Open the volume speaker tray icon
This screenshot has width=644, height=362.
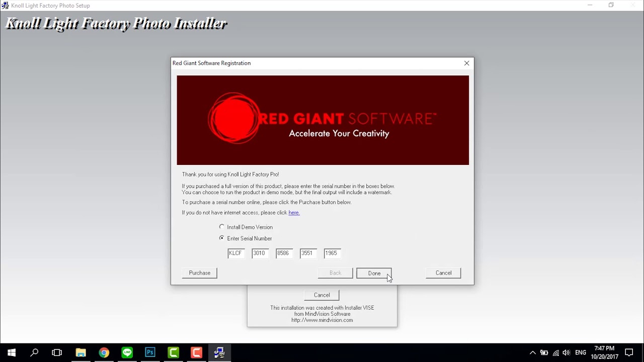pyautogui.click(x=567, y=352)
